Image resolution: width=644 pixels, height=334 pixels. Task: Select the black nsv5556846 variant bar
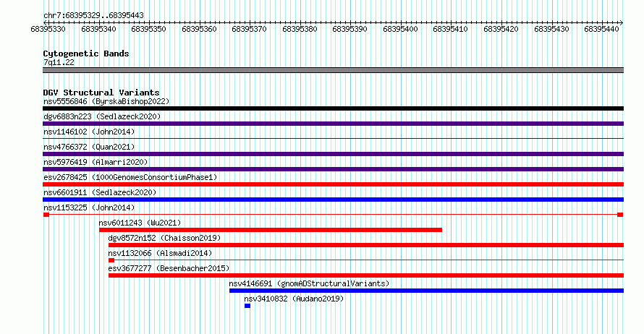pyautogui.click(x=333, y=108)
